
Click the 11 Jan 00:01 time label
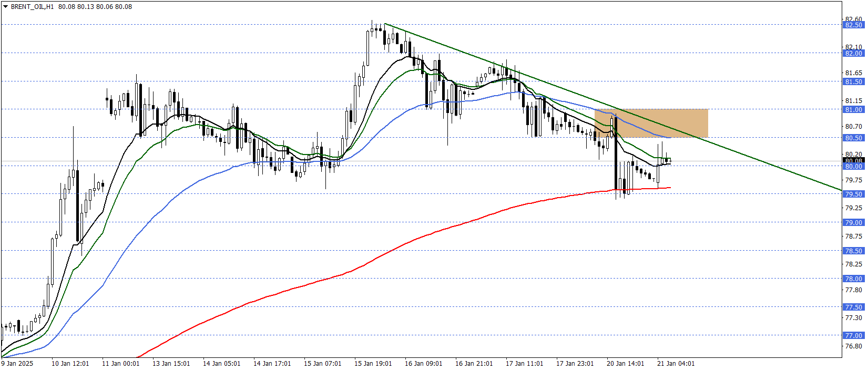tap(120, 363)
